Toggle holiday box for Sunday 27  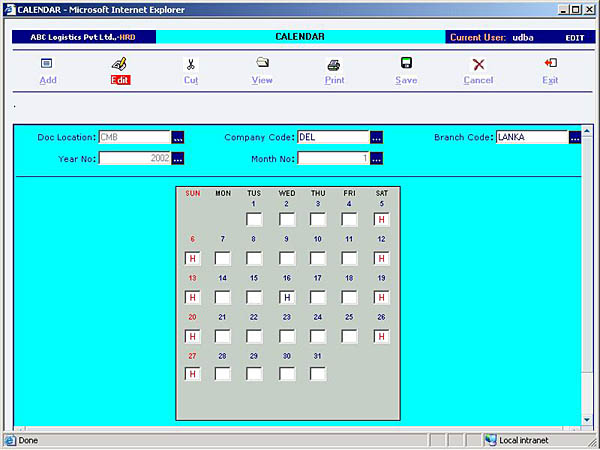click(x=191, y=374)
